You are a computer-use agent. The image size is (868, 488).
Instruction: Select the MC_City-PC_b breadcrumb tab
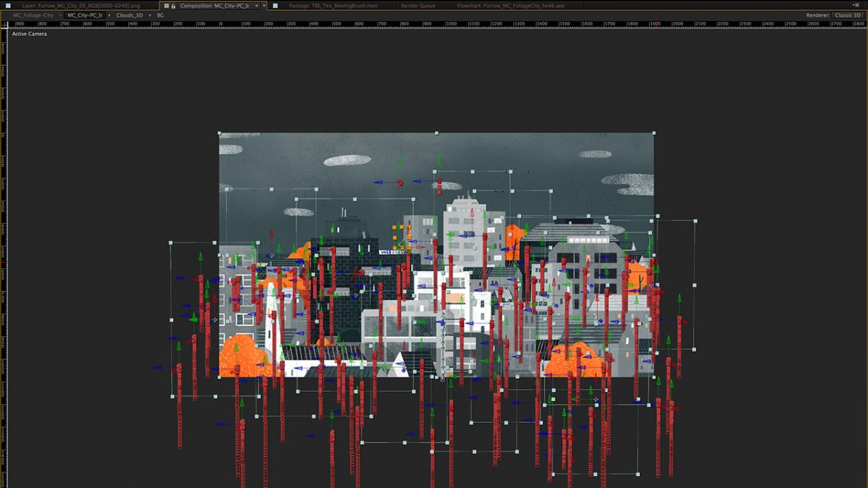(x=85, y=15)
